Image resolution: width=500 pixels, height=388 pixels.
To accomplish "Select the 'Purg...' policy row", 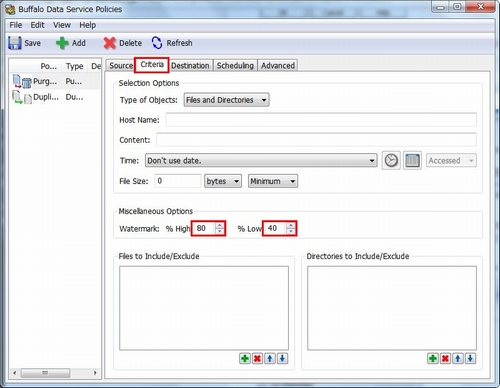I will point(55,81).
